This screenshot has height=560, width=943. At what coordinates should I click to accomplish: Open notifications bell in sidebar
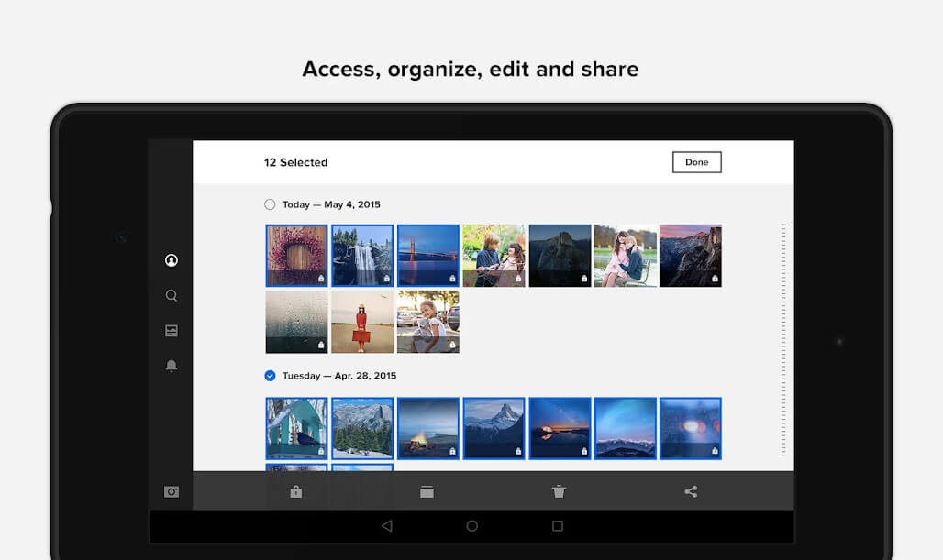click(x=172, y=366)
